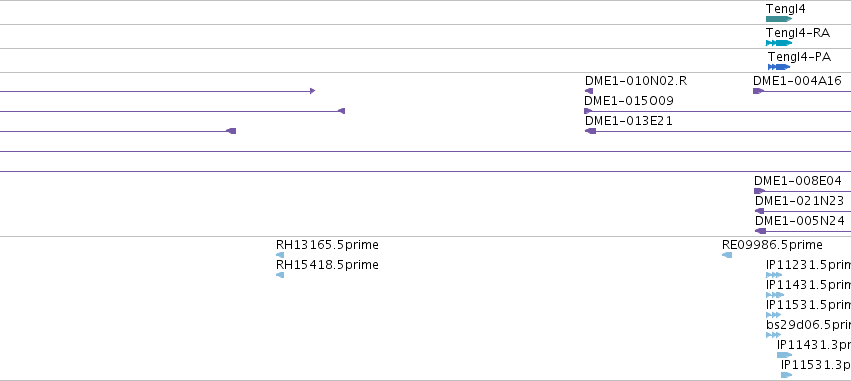851x381 pixels.
Task: Select the Tengl4-PA protein glyph
Action: point(779,67)
